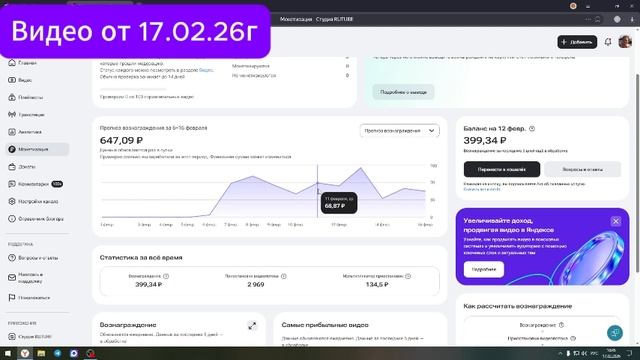
Task: Click 100+ badge next to Комментарии
Action: point(57,184)
